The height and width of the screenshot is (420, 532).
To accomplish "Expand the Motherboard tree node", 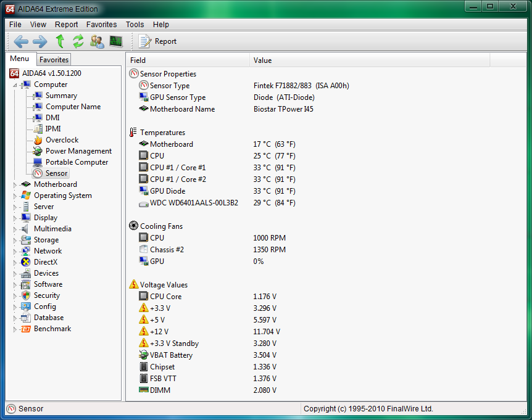I will 15,185.
